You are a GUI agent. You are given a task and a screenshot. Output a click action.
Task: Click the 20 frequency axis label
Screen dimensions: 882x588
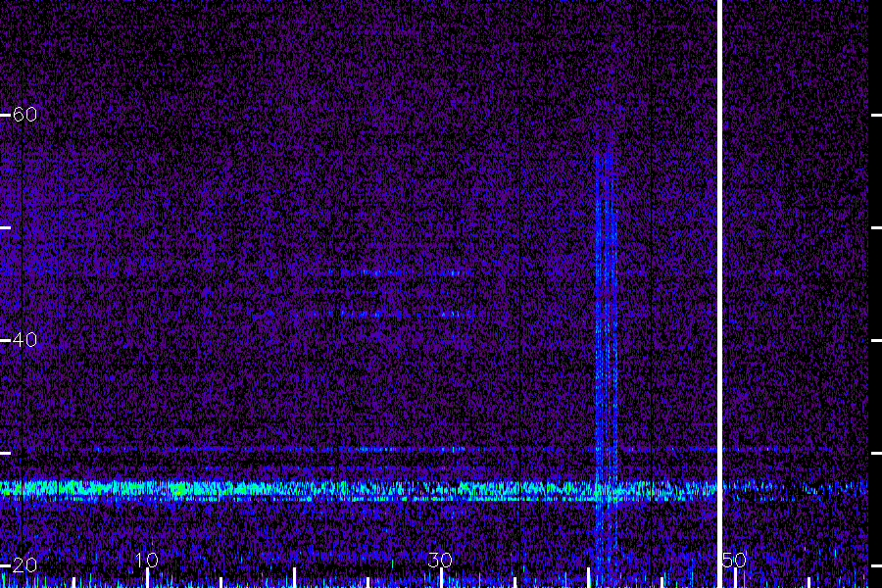tap(24, 564)
